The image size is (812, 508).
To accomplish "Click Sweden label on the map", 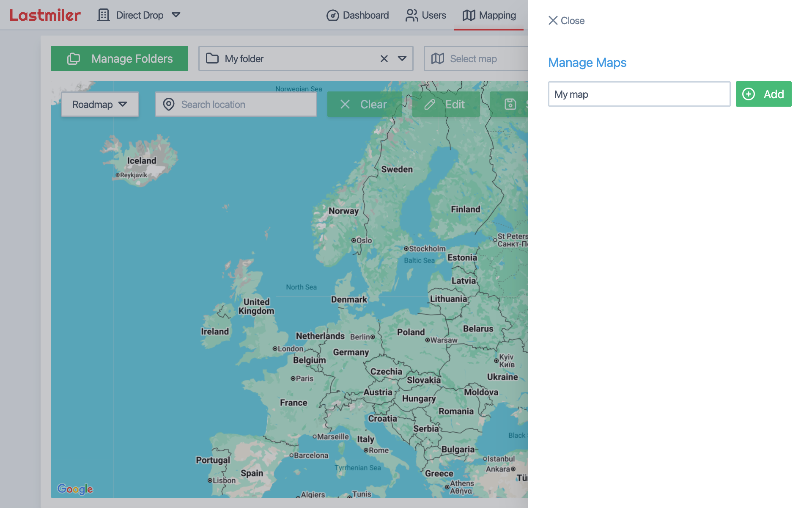I will point(397,169).
